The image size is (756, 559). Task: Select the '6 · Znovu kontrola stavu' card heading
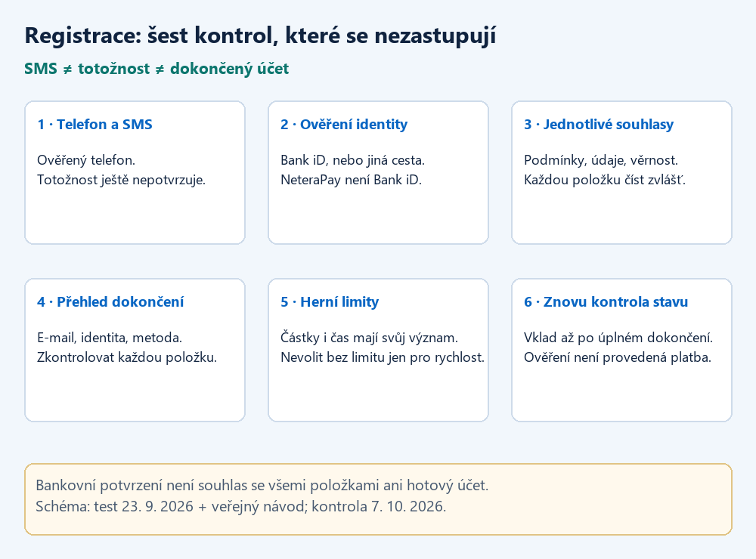tap(606, 301)
